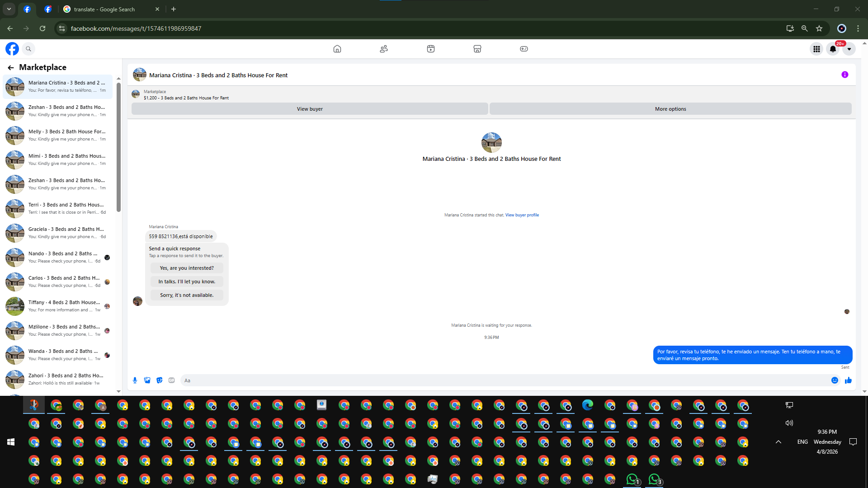Show hidden system tray icons

[x=778, y=442]
